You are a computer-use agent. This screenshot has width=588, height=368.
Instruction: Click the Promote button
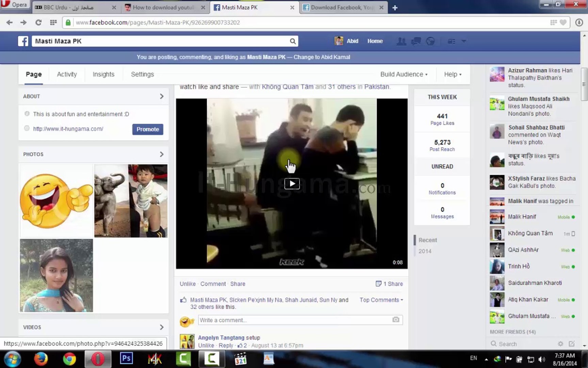coord(147,129)
